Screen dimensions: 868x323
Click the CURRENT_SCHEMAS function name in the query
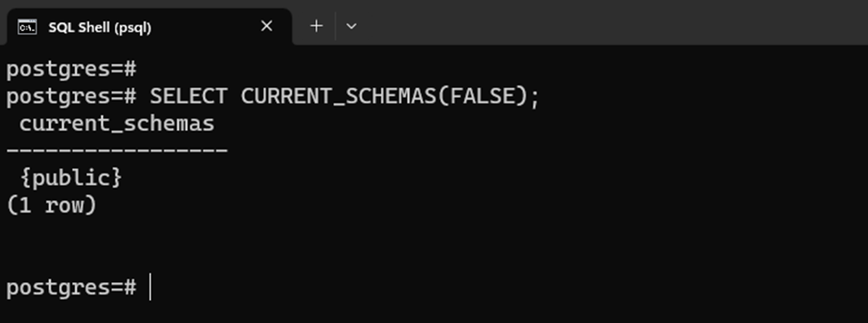click(x=338, y=96)
